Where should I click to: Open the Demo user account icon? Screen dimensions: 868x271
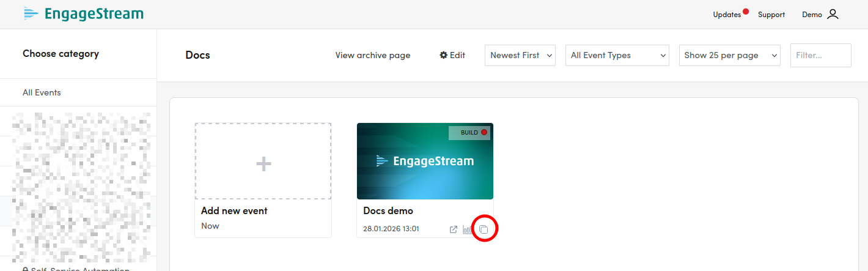point(832,14)
